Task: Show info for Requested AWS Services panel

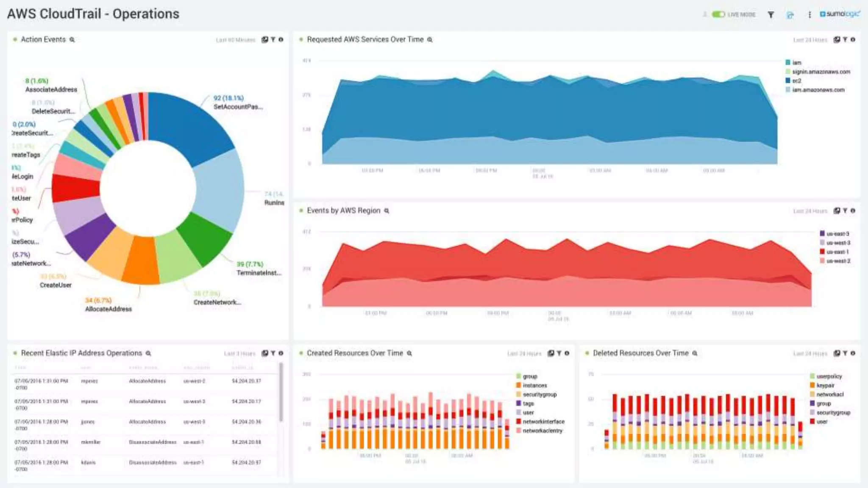Action: (853, 39)
